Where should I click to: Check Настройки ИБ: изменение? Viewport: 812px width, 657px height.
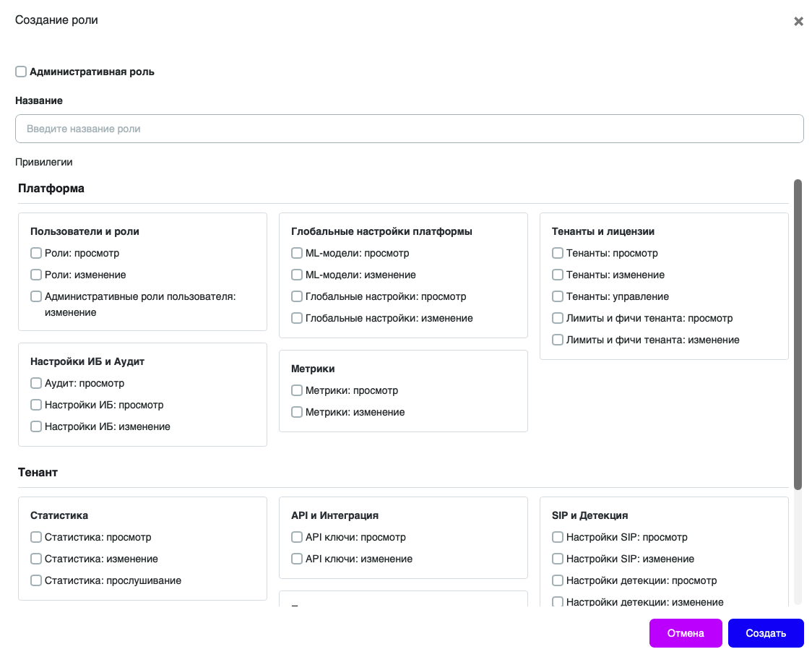coord(35,426)
